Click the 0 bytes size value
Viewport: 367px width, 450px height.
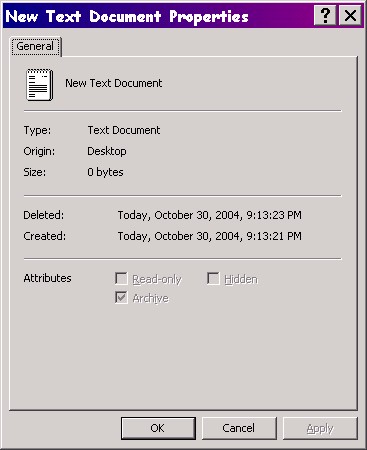pos(105,172)
